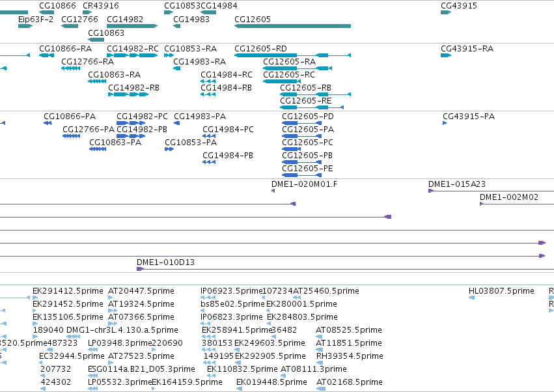Click the CG10866 gene label
The image size is (554, 392).
57,6
